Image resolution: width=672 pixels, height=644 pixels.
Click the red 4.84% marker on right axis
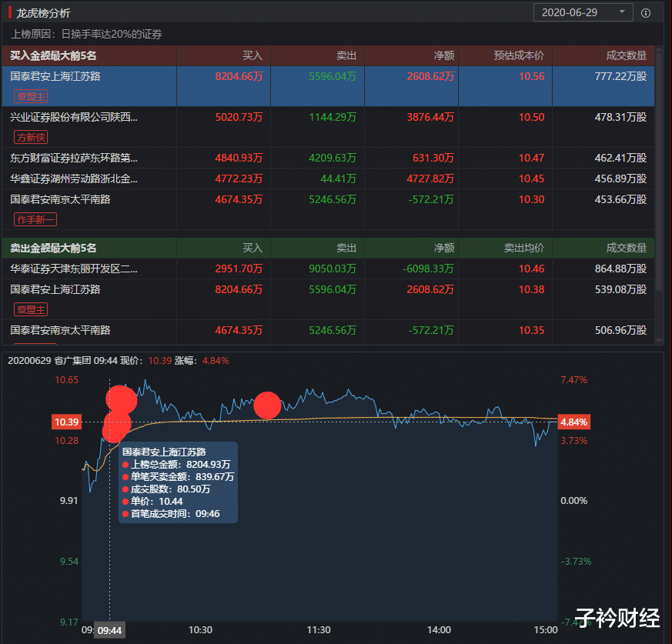point(573,422)
